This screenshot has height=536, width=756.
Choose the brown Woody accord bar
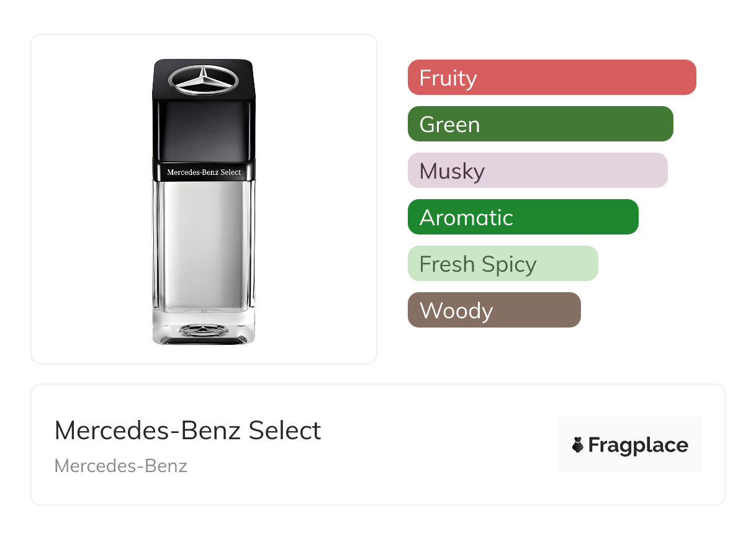tap(494, 310)
